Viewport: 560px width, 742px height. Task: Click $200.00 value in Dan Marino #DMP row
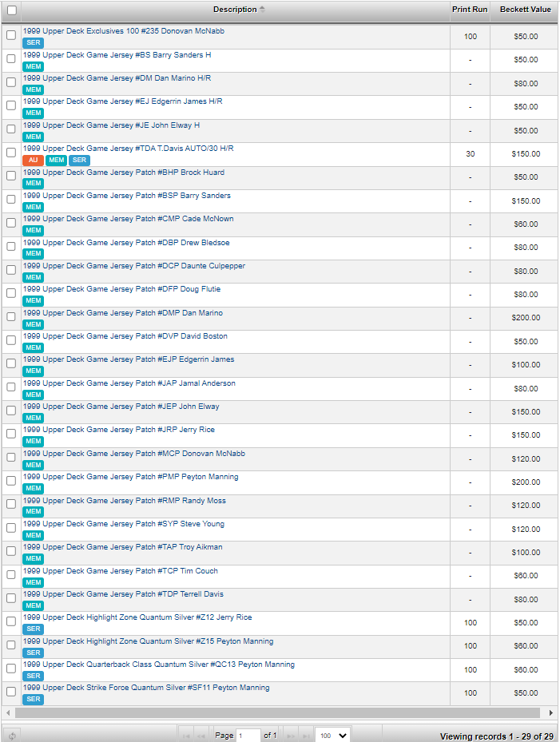pos(526,318)
